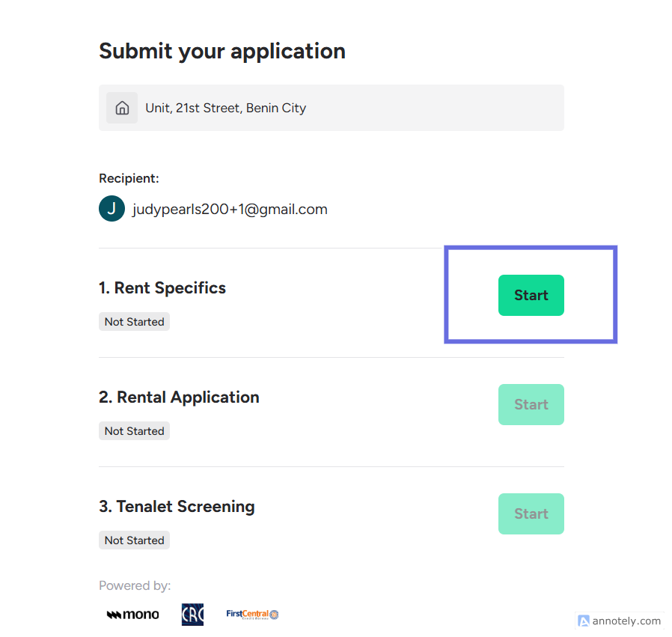672x637 pixels.
Task: Start the Tenalet Screening step
Action: click(x=531, y=514)
